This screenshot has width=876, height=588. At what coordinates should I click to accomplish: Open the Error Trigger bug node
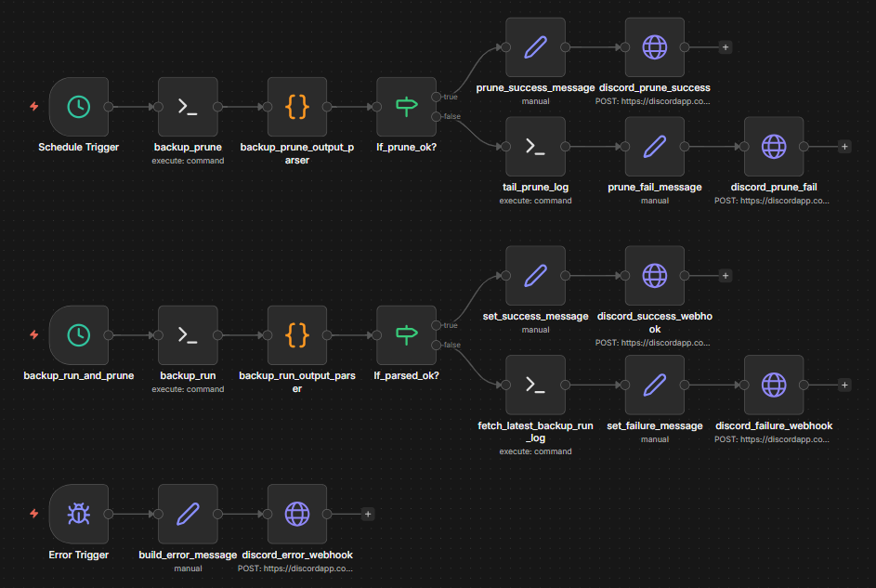79,514
